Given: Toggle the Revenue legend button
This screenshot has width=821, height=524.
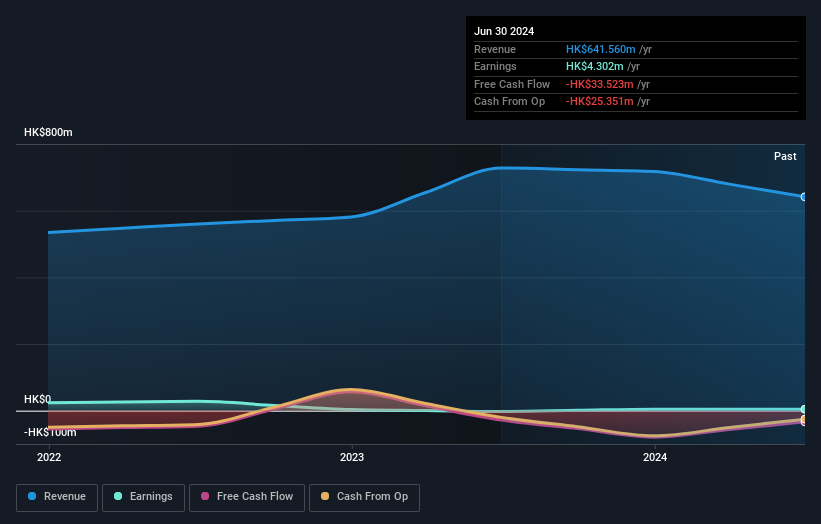Looking at the screenshot, I should click(x=57, y=497).
